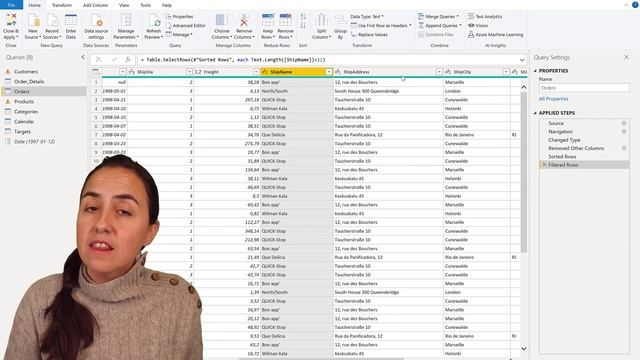The width and height of the screenshot is (640, 360).
Task: Open the help question mark icon
Action: click(x=635, y=4)
